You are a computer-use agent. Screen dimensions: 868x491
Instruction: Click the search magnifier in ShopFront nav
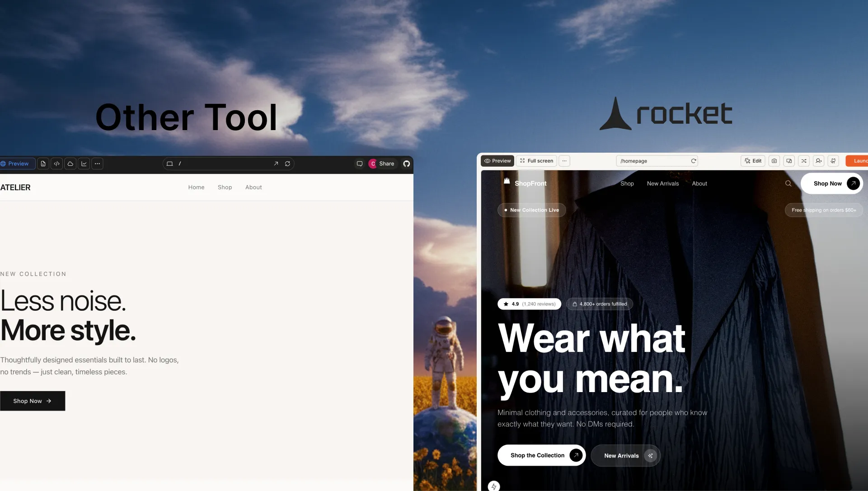(x=788, y=183)
